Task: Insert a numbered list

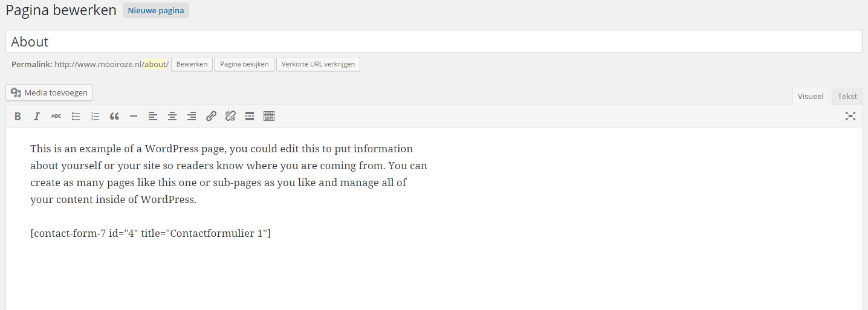Action: click(x=95, y=116)
